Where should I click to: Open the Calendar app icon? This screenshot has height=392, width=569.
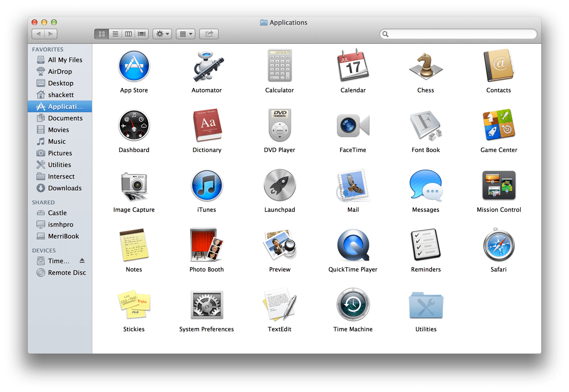coord(353,65)
